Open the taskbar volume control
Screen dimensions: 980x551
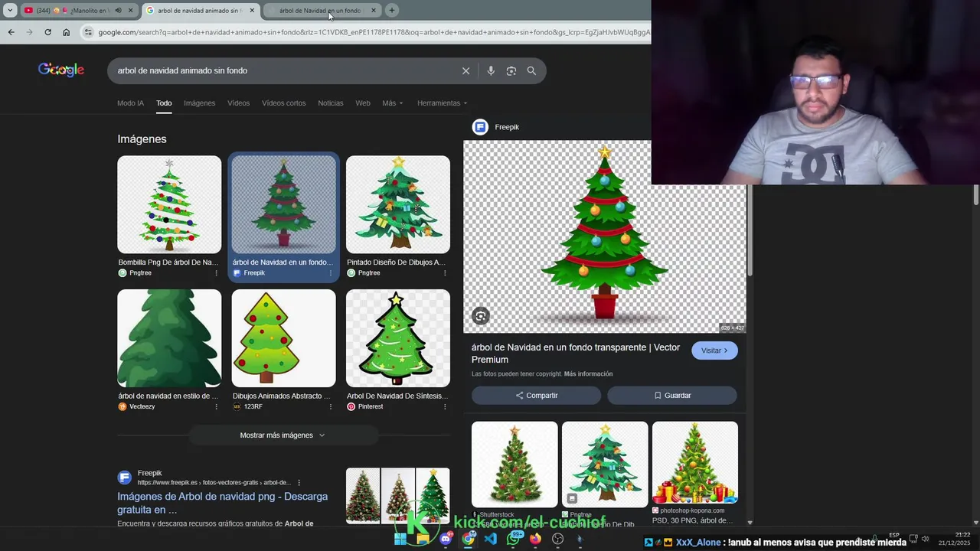[x=926, y=539]
